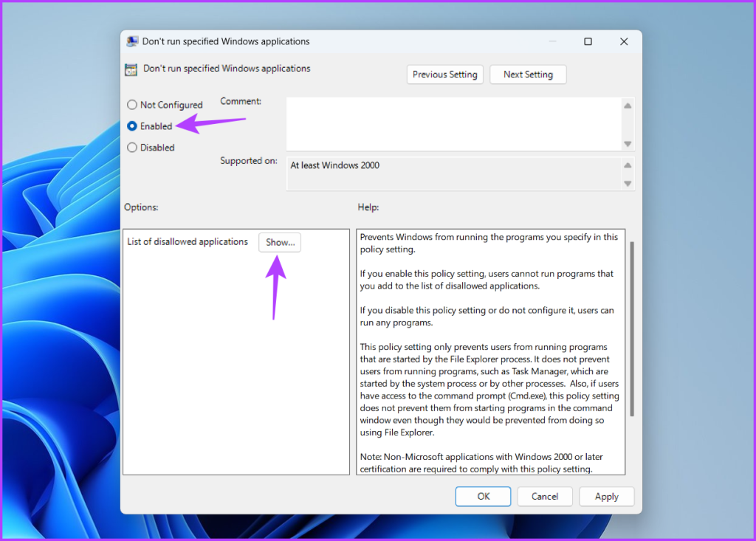Viewport: 756px width, 541px height.
Task: Click Supported on scroll up arrow
Action: tap(628, 165)
